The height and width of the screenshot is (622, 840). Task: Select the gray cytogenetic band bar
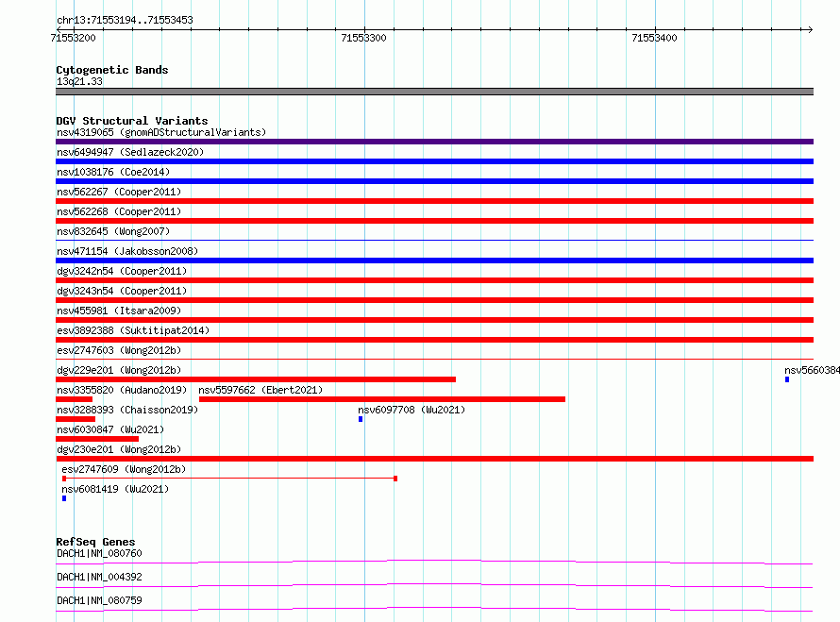434,92
